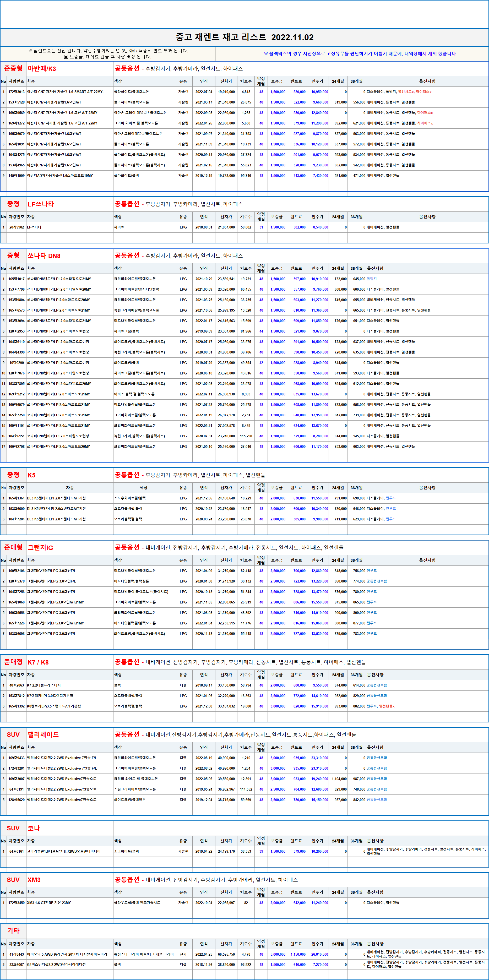
Task: Click the red '코나' section heading
Action: point(34,829)
